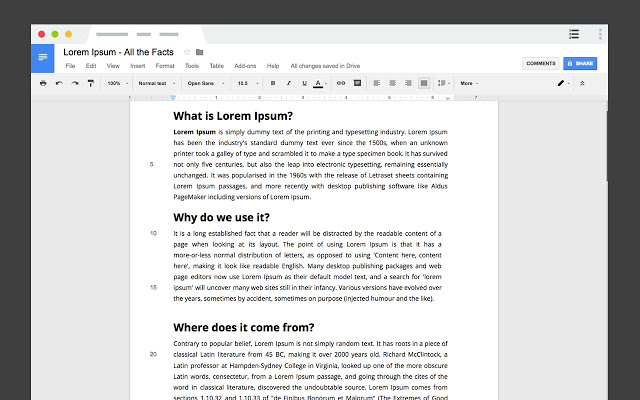The width and height of the screenshot is (640, 400).
Task: Open the 100% zoom dropdown
Action: [118, 83]
